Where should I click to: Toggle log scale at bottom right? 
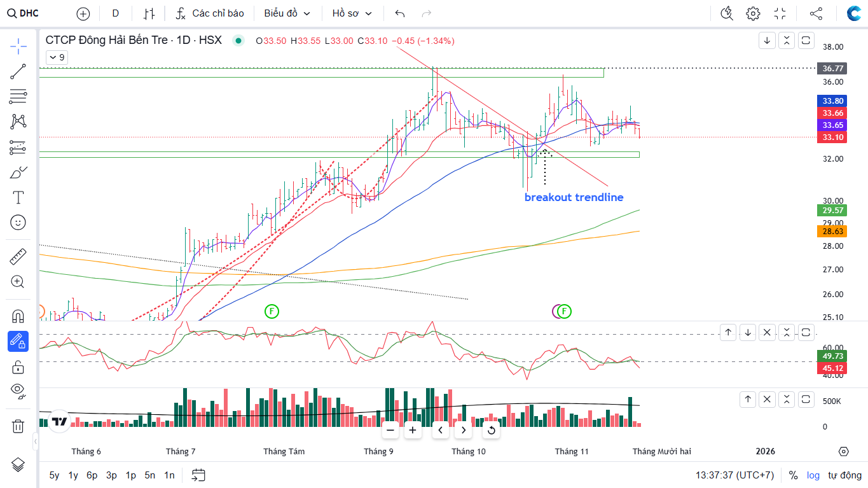click(813, 475)
